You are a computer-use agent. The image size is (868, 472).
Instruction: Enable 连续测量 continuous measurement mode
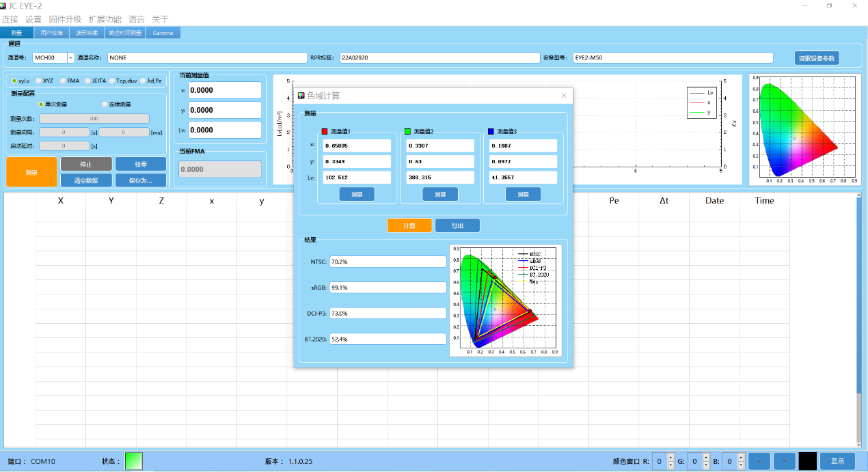click(x=105, y=105)
